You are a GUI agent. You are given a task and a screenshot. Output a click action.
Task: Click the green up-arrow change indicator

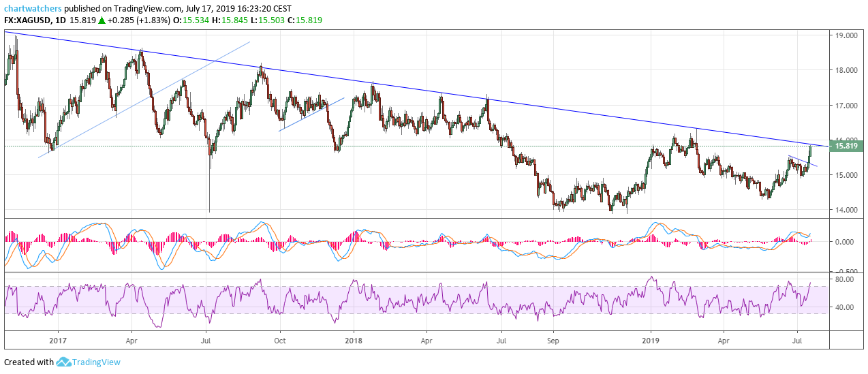102,20
